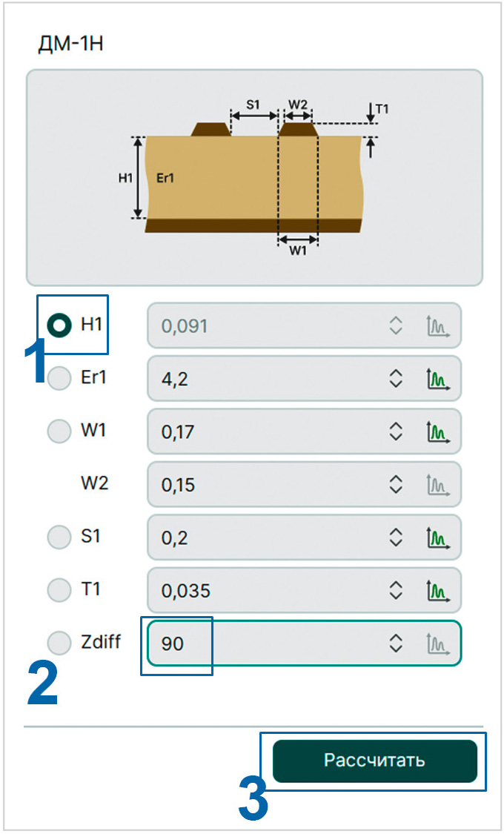Click the graph icon in W2 row
504x834 pixels.
coord(438,485)
